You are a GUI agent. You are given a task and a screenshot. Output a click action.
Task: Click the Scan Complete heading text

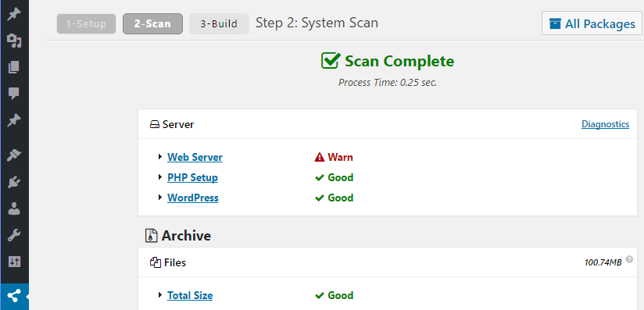tap(399, 61)
